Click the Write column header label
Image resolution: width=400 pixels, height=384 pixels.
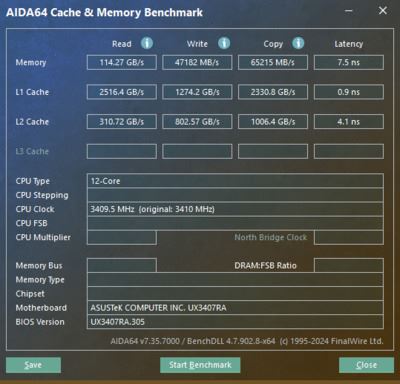point(197,44)
